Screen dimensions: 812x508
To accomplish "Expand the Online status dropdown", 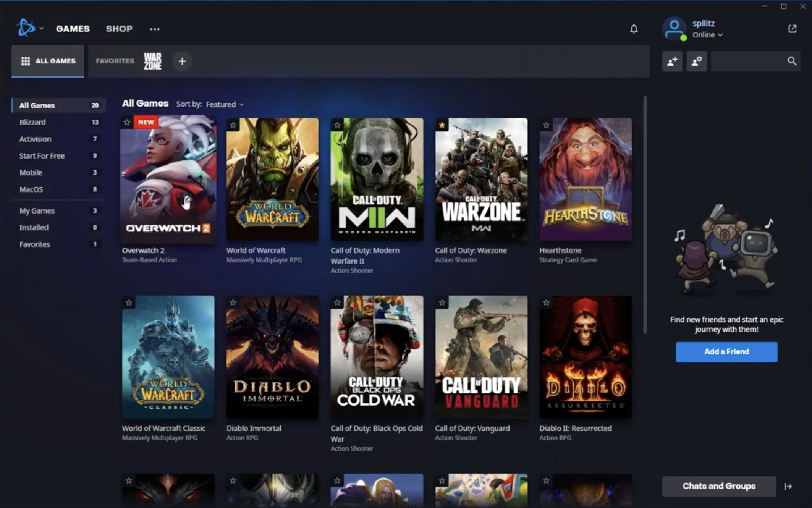I will pos(707,35).
